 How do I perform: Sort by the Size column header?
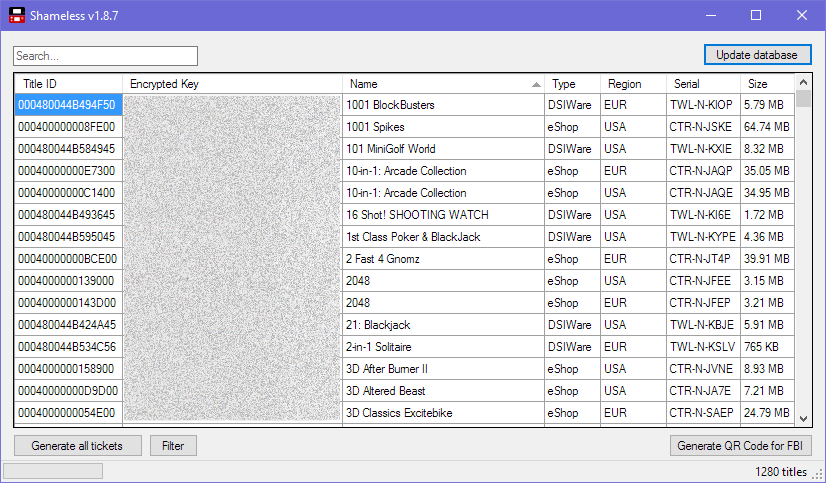[767, 84]
